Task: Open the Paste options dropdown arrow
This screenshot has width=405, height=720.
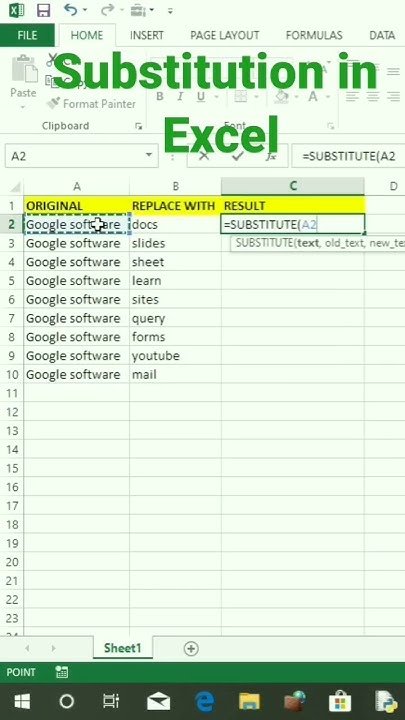Action: point(23,107)
